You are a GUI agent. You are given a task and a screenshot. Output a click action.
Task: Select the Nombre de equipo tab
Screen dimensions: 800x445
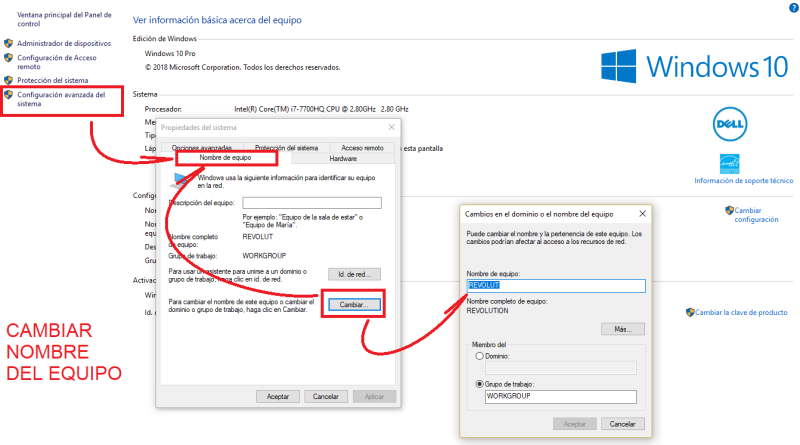[225, 158]
